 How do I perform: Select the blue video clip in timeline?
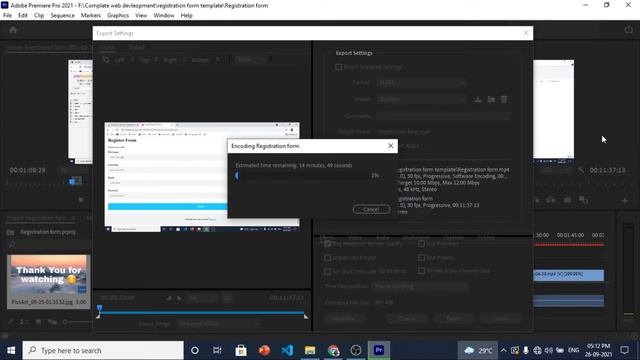click(x=568, y=275)
